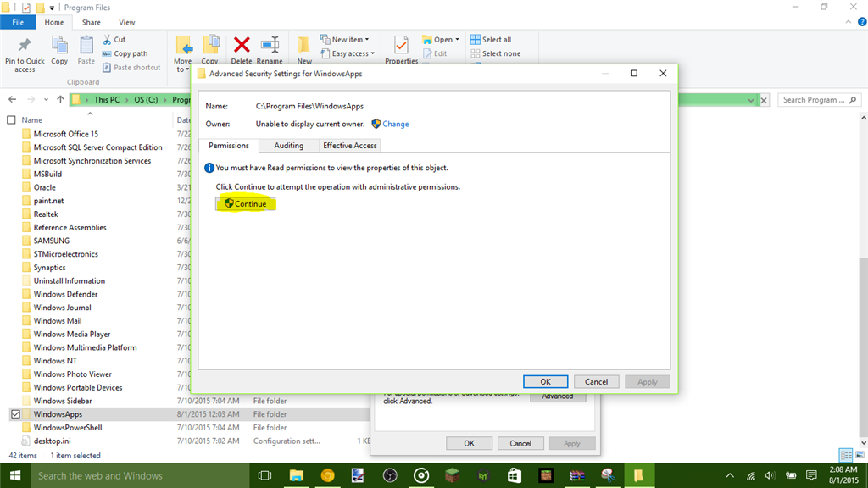
Task: Switch to the Home ribbon tab
Action: [53, 22]
